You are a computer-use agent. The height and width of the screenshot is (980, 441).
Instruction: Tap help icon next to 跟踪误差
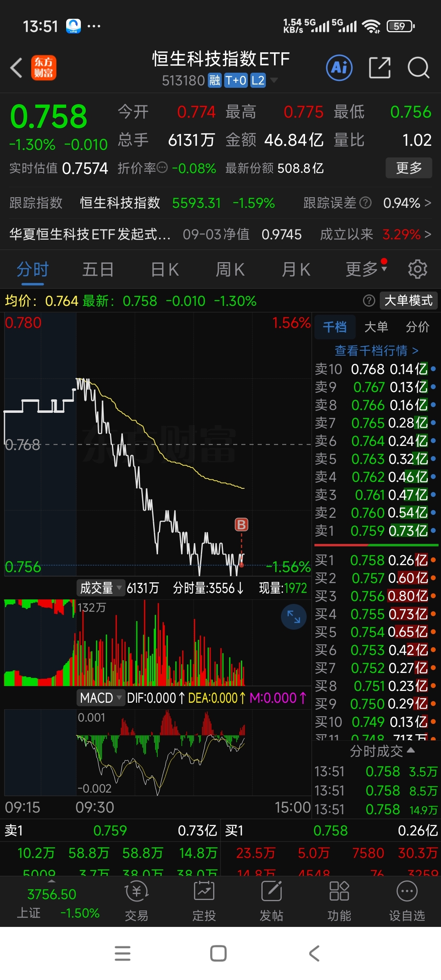point(365,203)
